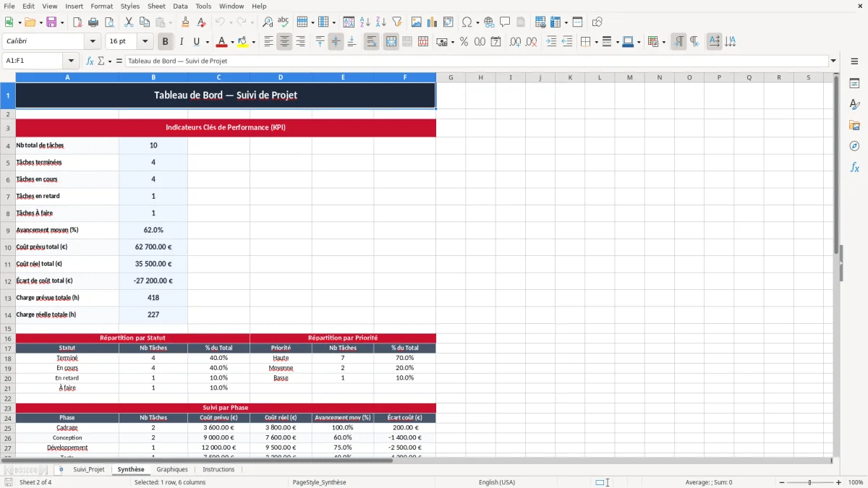Image resolution: width=868 pixels, height=488 pixels.
Task: Click the Insert Comment speech bubble
Action: (505, 22)
